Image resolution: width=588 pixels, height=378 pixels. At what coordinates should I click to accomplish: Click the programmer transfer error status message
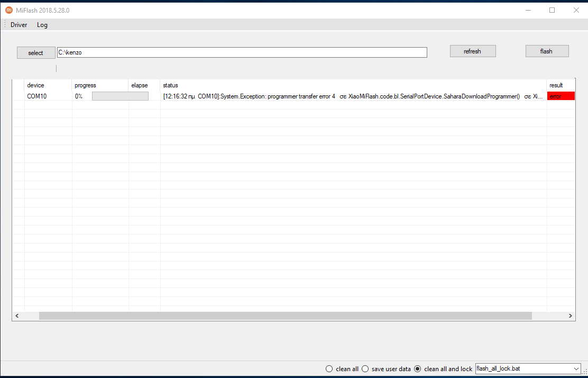point(353,96)
